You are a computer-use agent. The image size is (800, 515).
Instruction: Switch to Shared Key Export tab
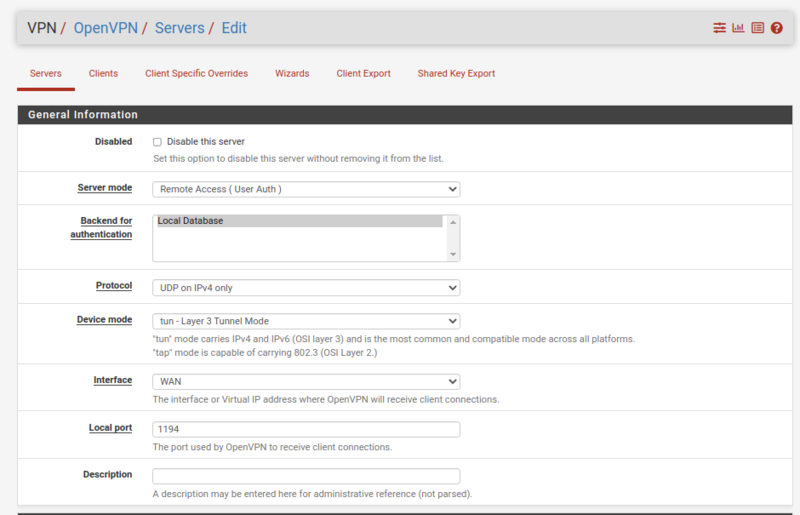pos(456,73)
